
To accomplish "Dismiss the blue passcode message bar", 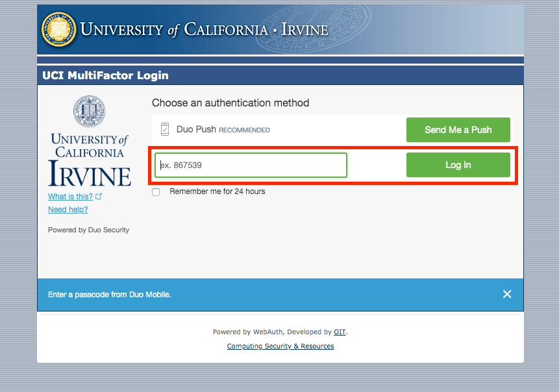I will point(507,294).
